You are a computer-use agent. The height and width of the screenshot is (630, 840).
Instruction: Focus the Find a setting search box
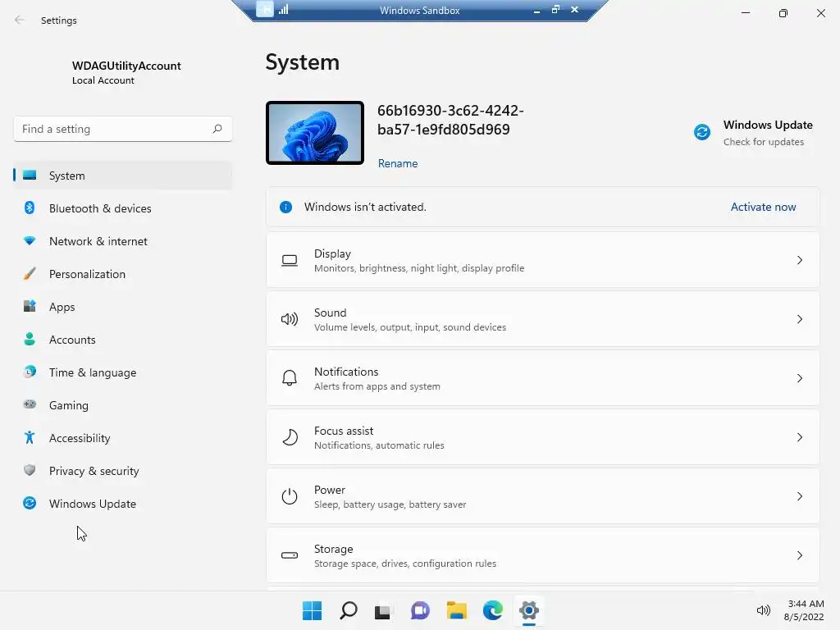click(x=123, y=129)
